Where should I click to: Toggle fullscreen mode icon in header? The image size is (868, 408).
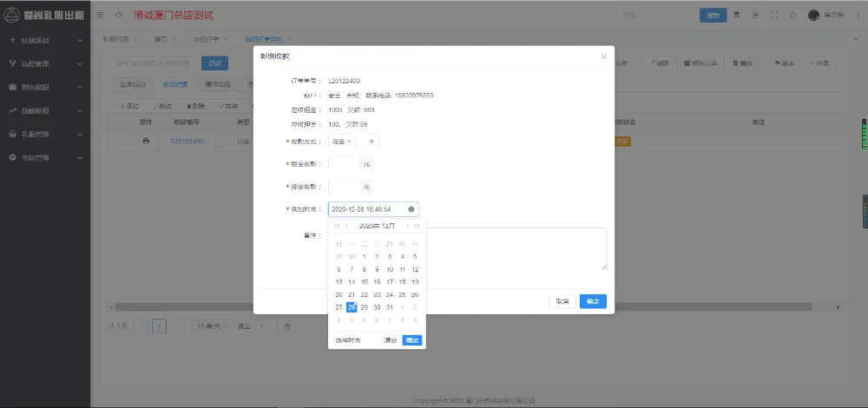click(x=773, y=15)
